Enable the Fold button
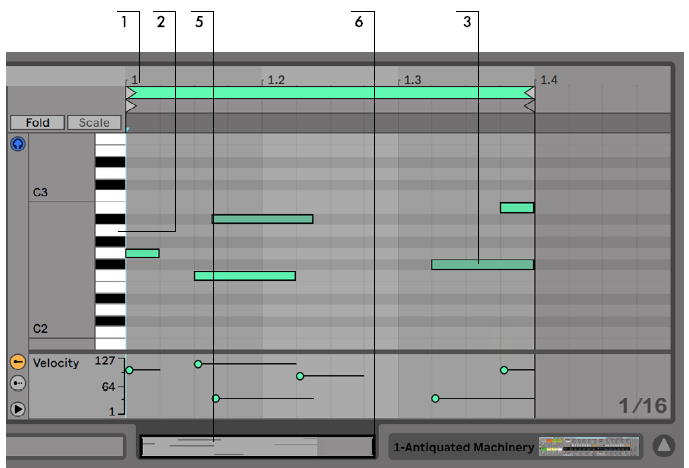 pos(37,123)
